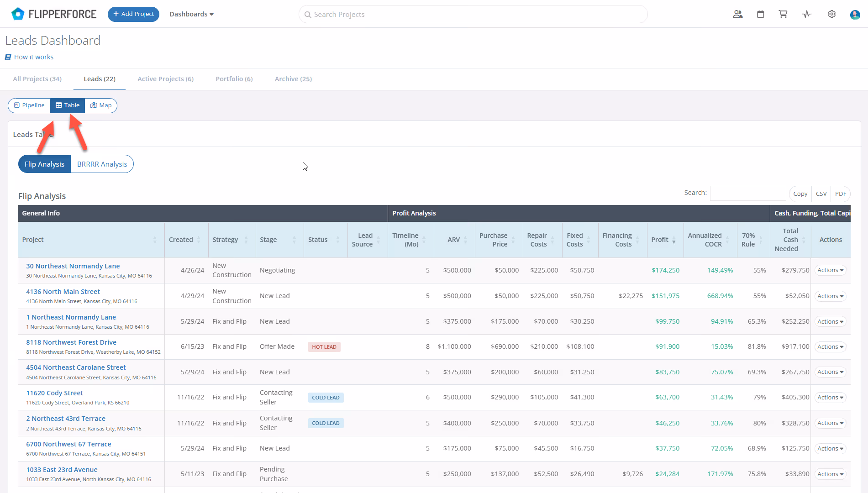Sort by ARV column arrows
The width and height of the screenshot is (868, 493).
pyautogui.click(x=465, y=240)
